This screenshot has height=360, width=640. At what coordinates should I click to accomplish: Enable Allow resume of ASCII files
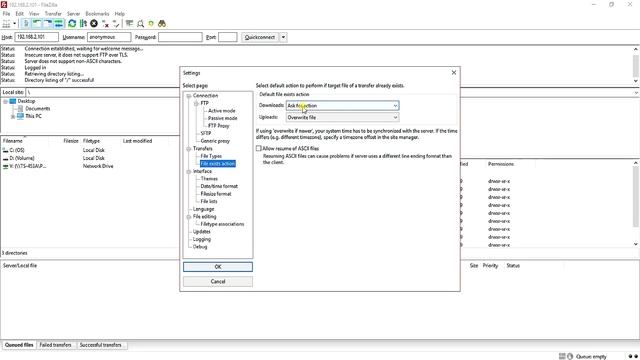(258, 148)
